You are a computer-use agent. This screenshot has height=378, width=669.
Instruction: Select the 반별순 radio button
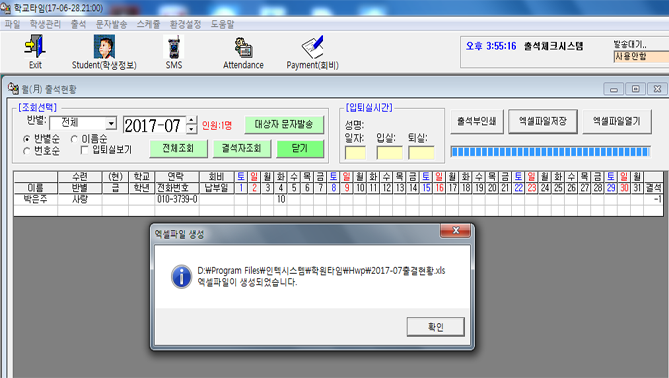coord(27,139)
